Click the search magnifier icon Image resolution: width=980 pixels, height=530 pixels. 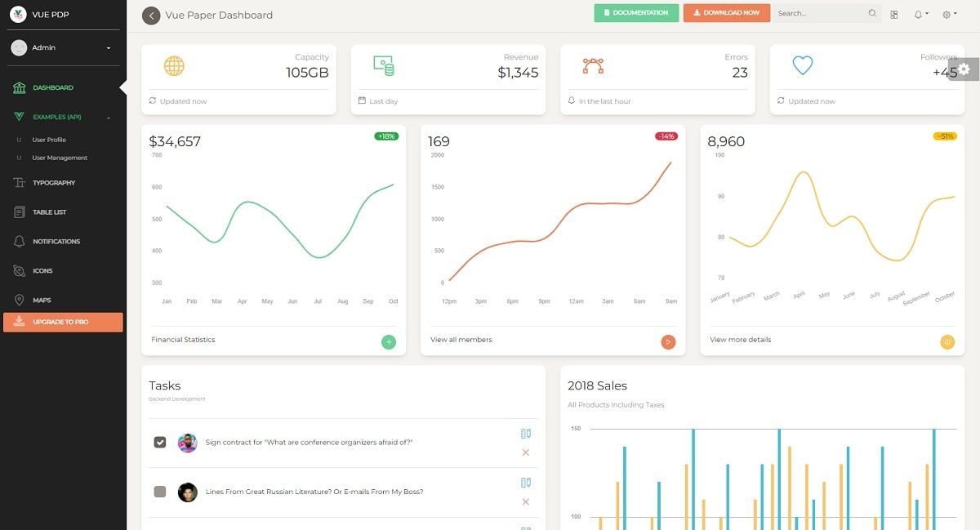point(872,13)
